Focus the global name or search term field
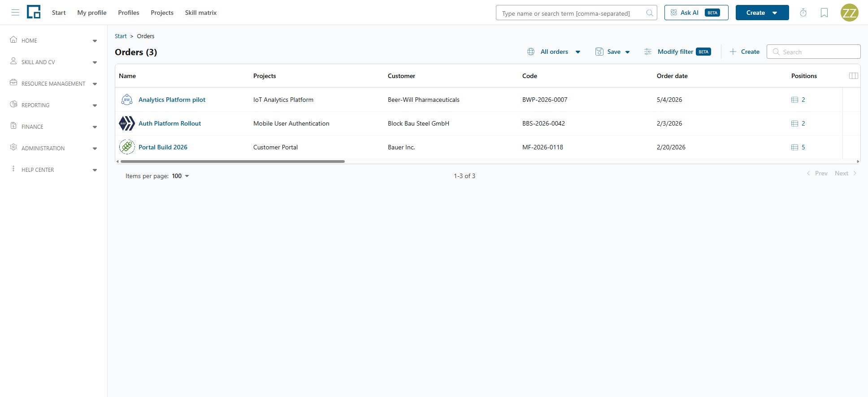 pyautogui.click(x=576, y=13)
